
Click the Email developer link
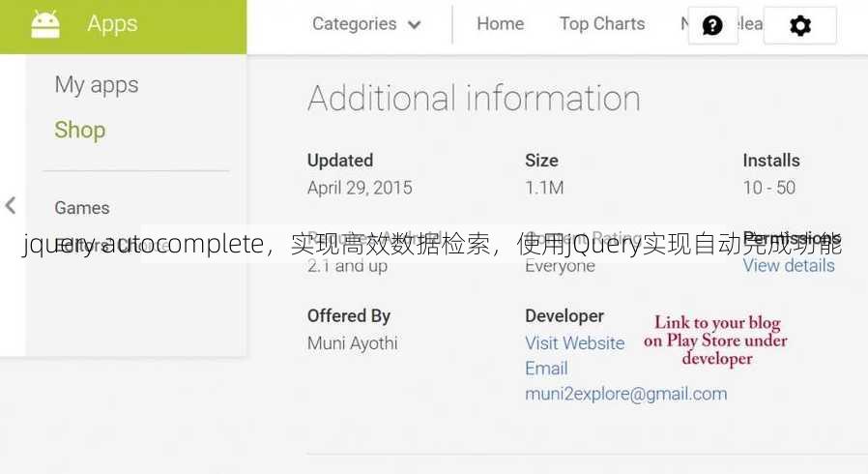click(x=546, y=369)
